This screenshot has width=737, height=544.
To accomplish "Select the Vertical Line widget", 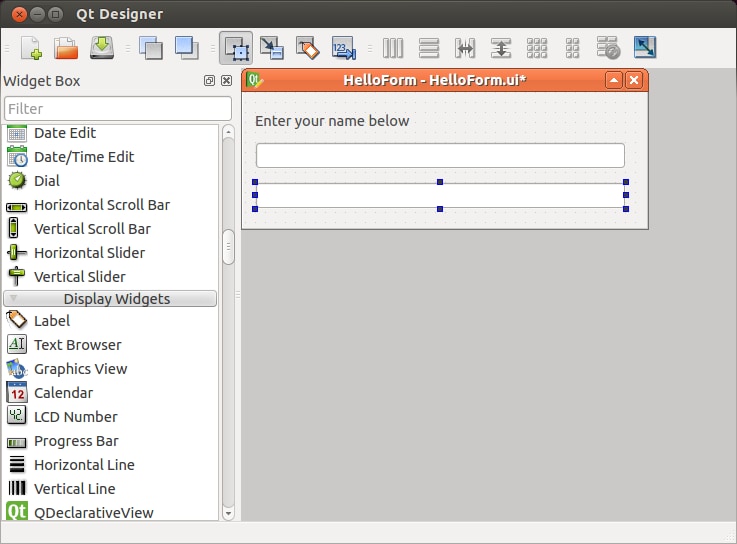I will coord(110,489).
